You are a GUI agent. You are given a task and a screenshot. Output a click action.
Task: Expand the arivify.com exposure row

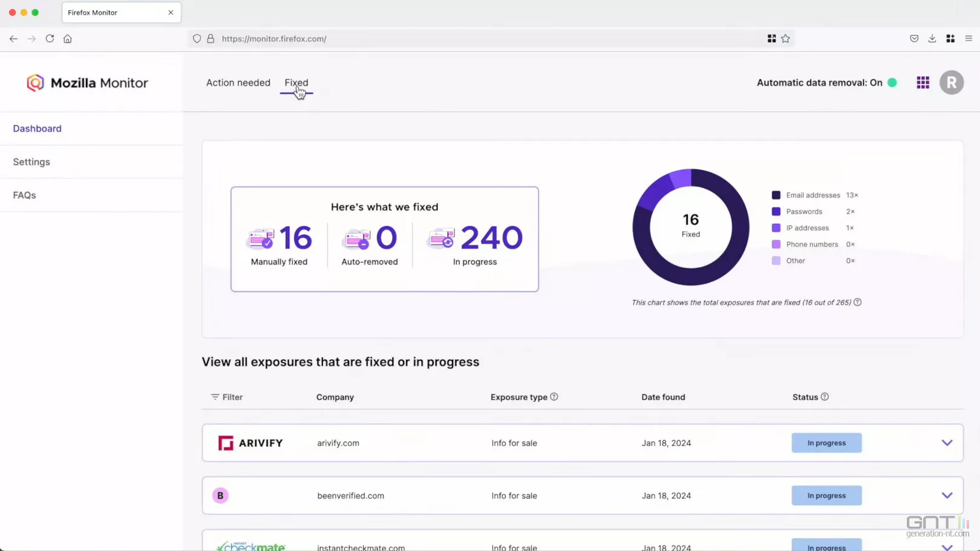pyautogui.click(x=947, y=443)
